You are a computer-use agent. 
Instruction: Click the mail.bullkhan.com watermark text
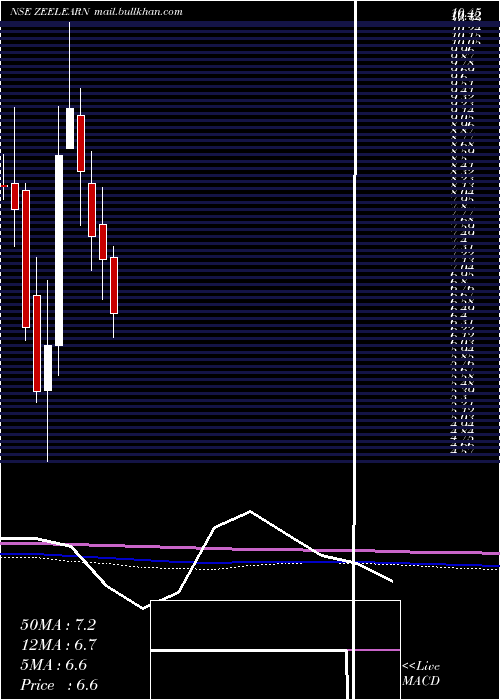pyautogui.click(x=138, y=12)
